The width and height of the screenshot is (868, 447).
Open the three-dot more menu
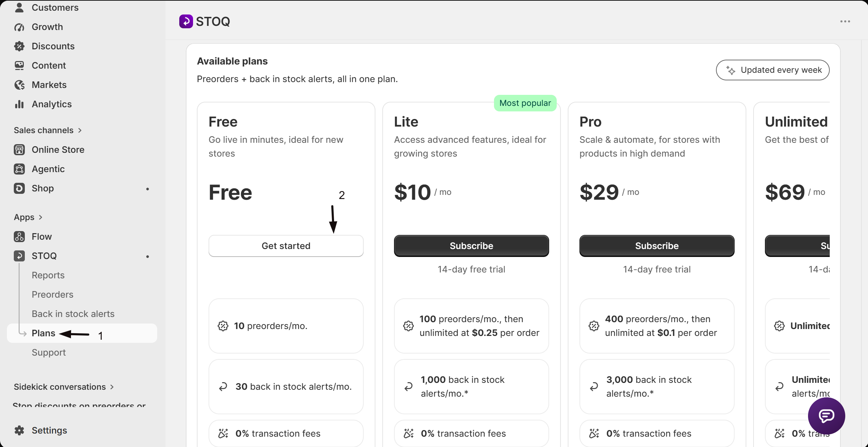845,21
